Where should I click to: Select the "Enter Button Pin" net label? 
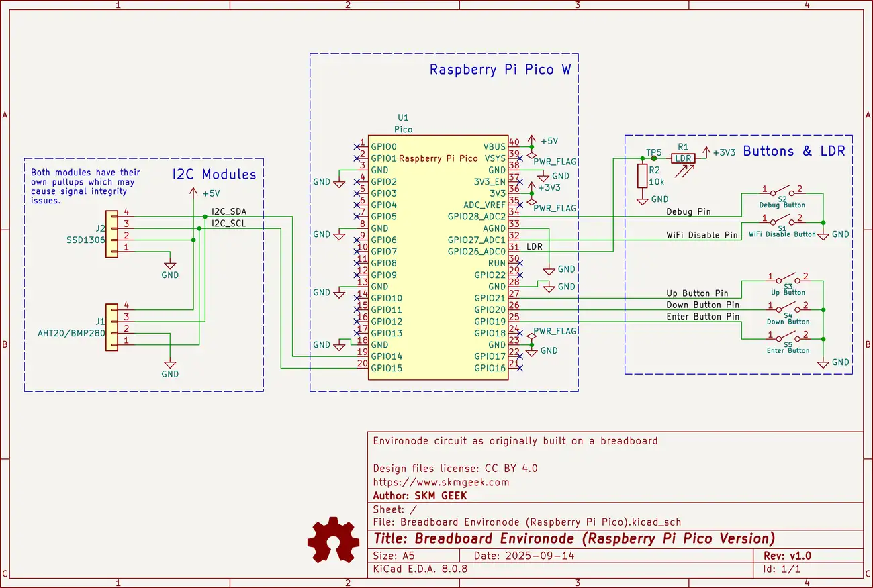[702, 316]
